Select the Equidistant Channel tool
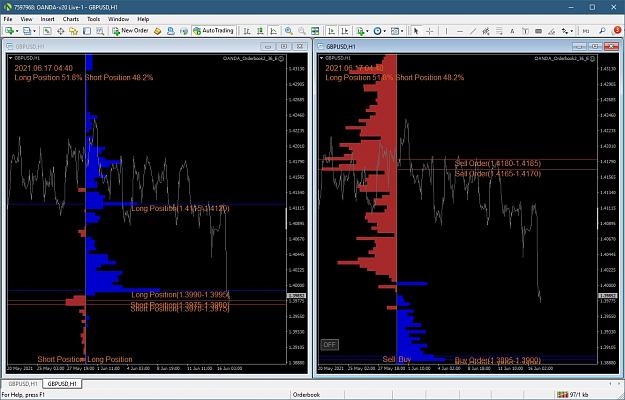The width and height of the screenshot is (625, 400). pyautogui.click(x=485, y=31)
